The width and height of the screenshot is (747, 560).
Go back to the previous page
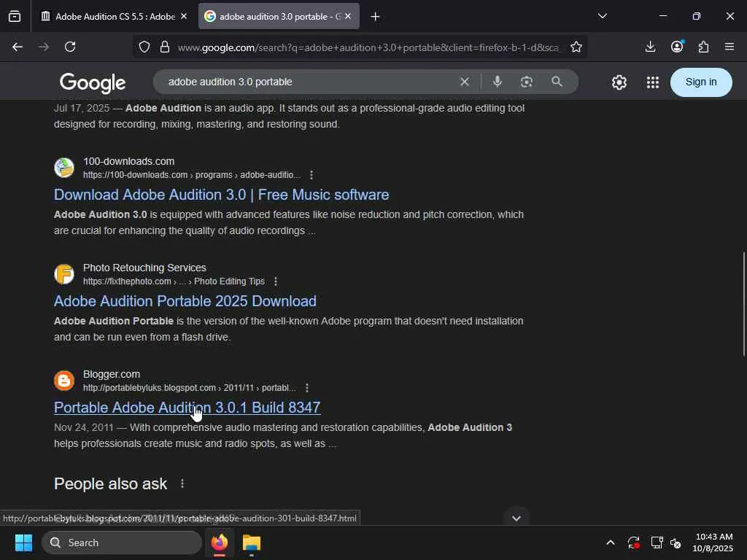point(18,47)
